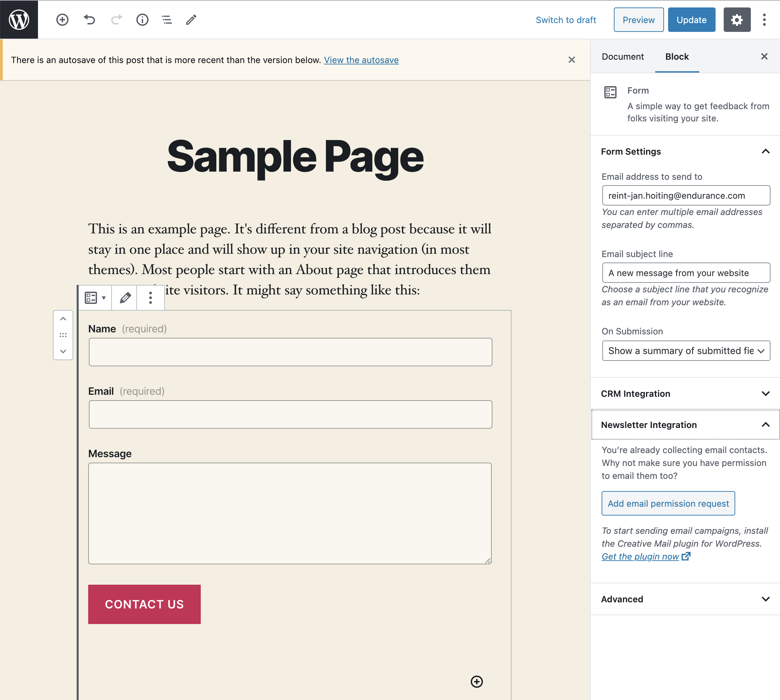This screenshot has height=700, width=780.
Task: Click the Add block plus icon in top toolbar
Action: coord(62,20)
